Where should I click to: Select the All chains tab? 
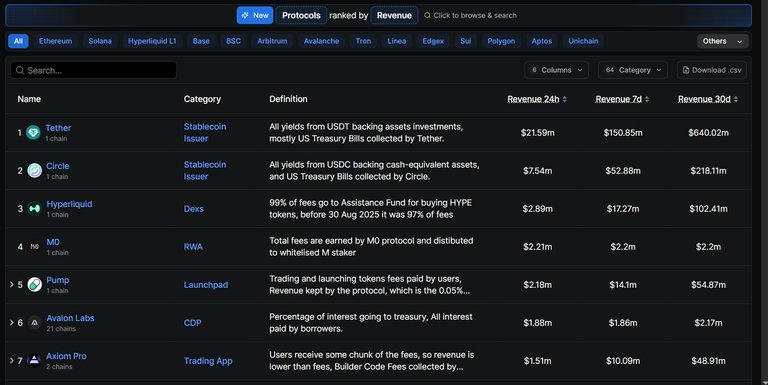(18, 41)
